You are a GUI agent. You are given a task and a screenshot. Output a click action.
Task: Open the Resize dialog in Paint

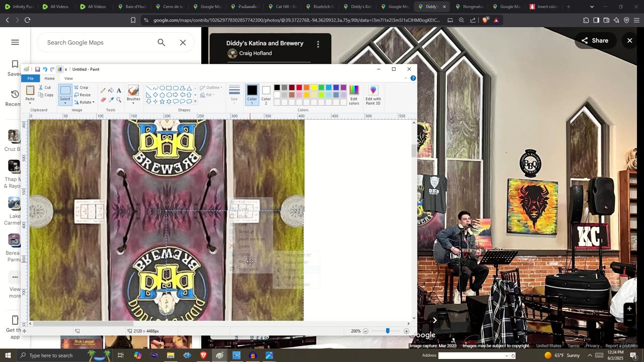point(82,95)
